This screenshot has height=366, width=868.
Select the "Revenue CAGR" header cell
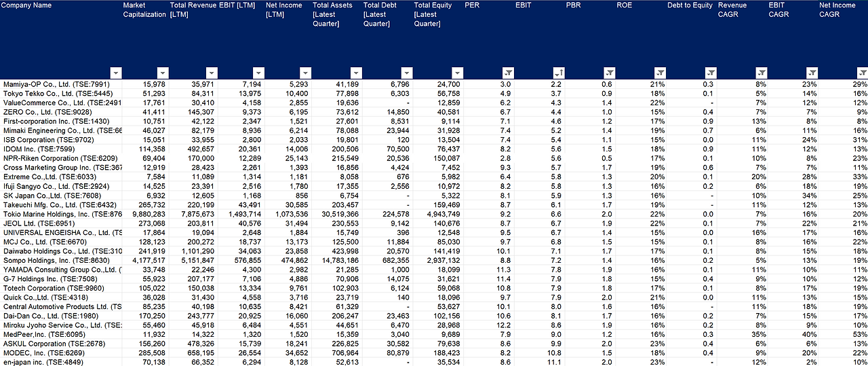pos(742,39)
